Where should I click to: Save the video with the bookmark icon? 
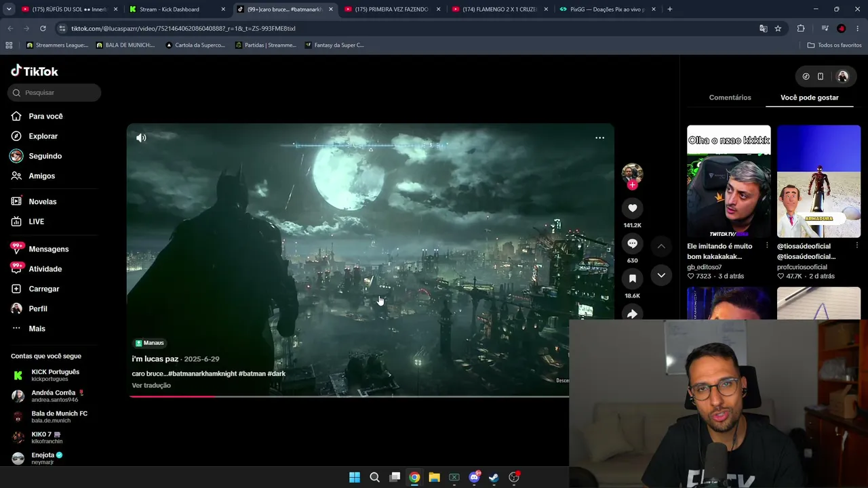coord(632,279)
